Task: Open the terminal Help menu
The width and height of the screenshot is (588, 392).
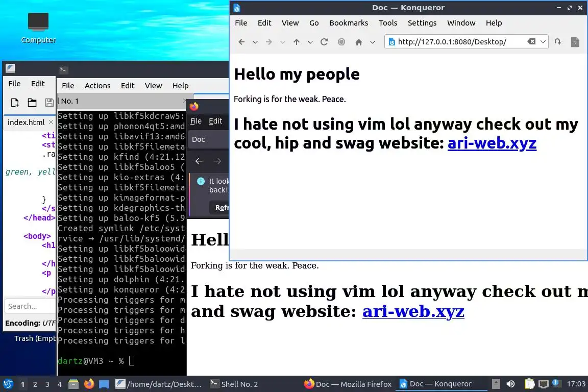Action: [x=180, y=86]
